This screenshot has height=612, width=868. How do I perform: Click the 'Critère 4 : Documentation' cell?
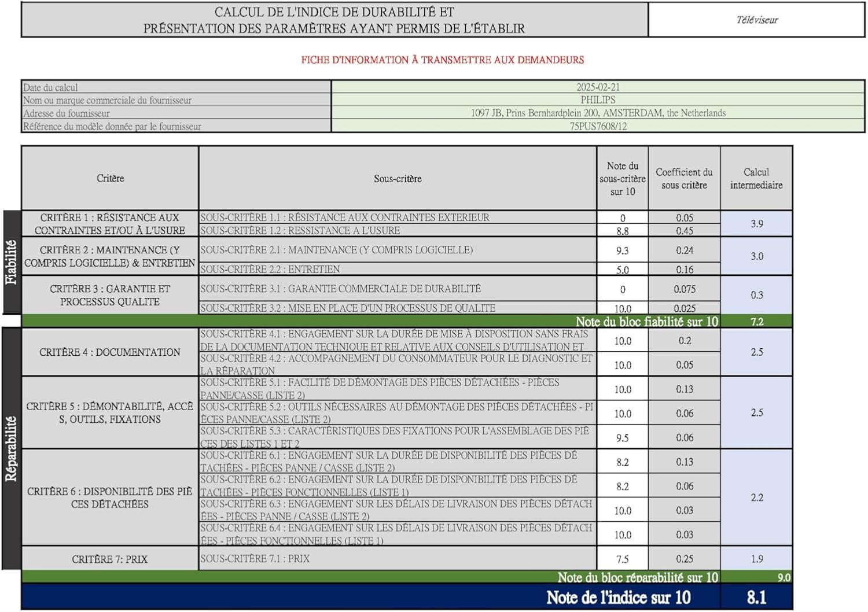coord(110,352)
